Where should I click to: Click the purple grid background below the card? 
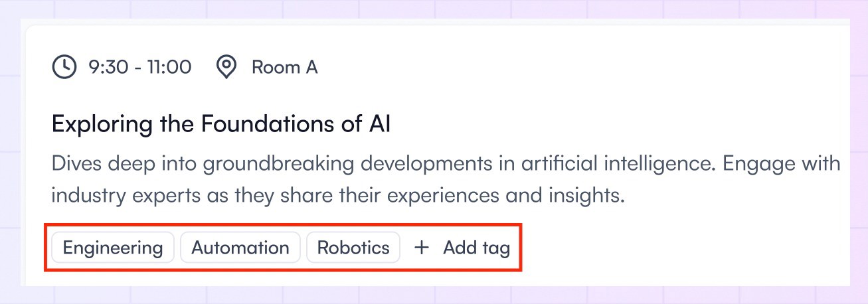pos(432,295)
